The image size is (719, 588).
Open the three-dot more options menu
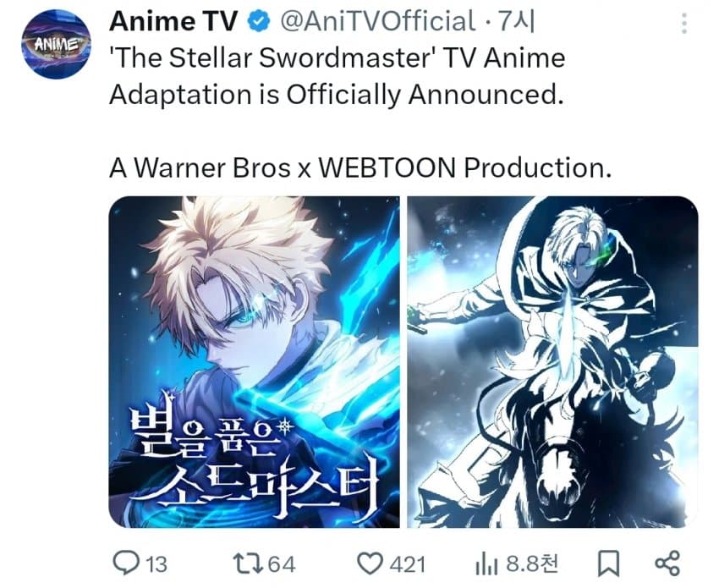point(683,24)
